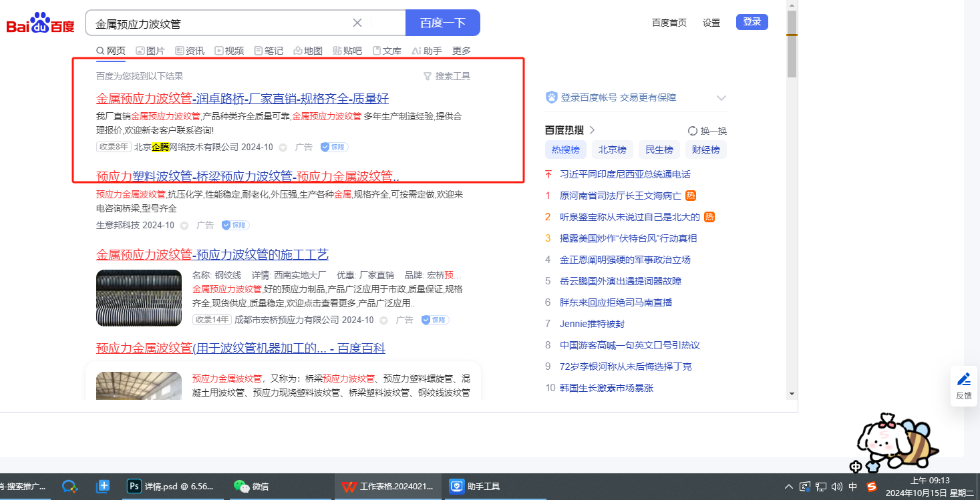Expand the 登录百度帐号 panel chevron

(721, 98)
